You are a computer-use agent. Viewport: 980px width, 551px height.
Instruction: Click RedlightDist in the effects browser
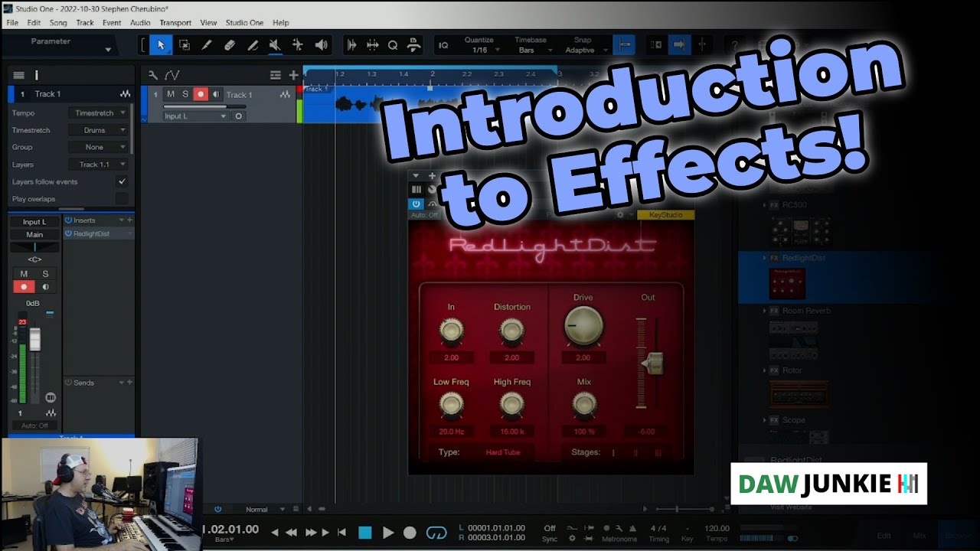804,258
